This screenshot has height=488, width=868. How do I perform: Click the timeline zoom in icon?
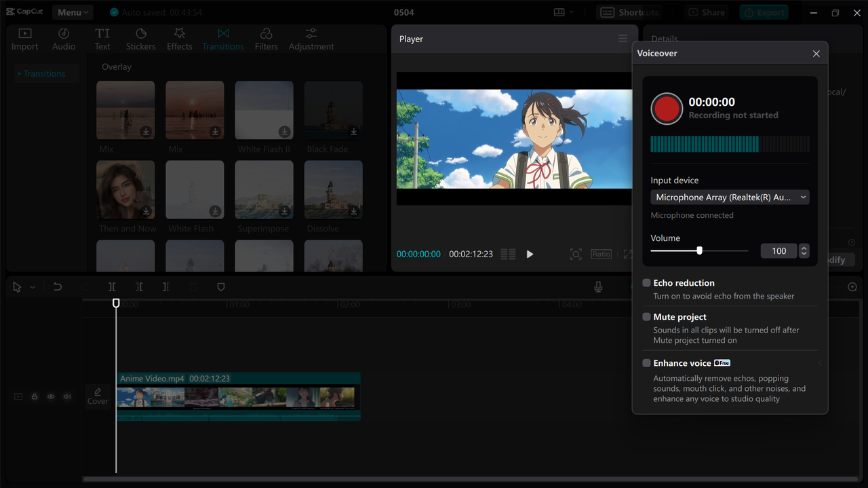(852, 287)
